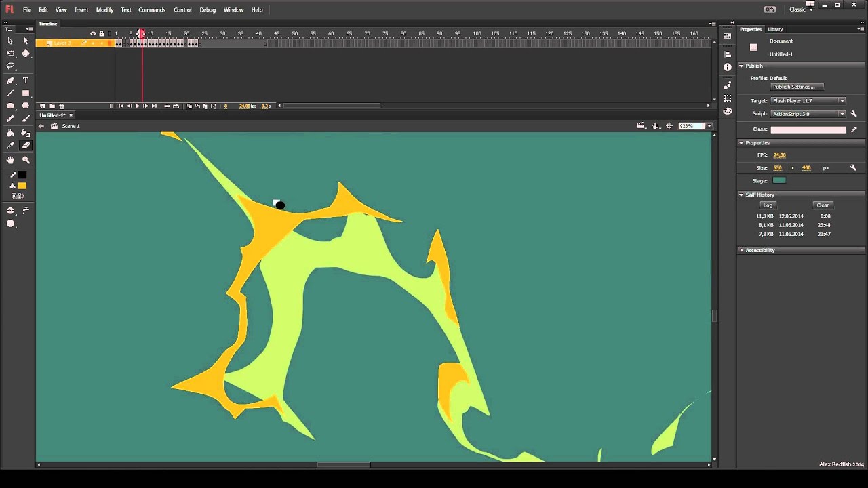
Task: Toggle lock for all layers
Action: point(102,33)
